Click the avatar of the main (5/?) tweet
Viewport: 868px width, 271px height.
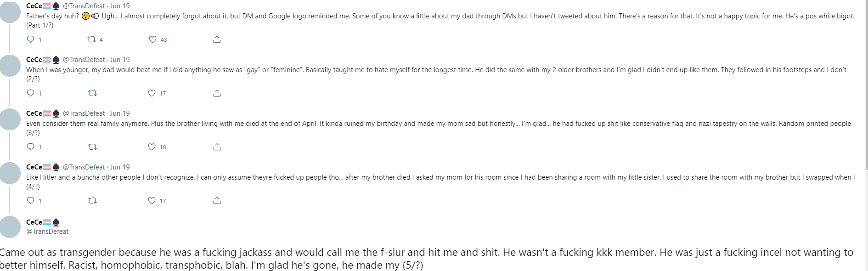(10, 227)
